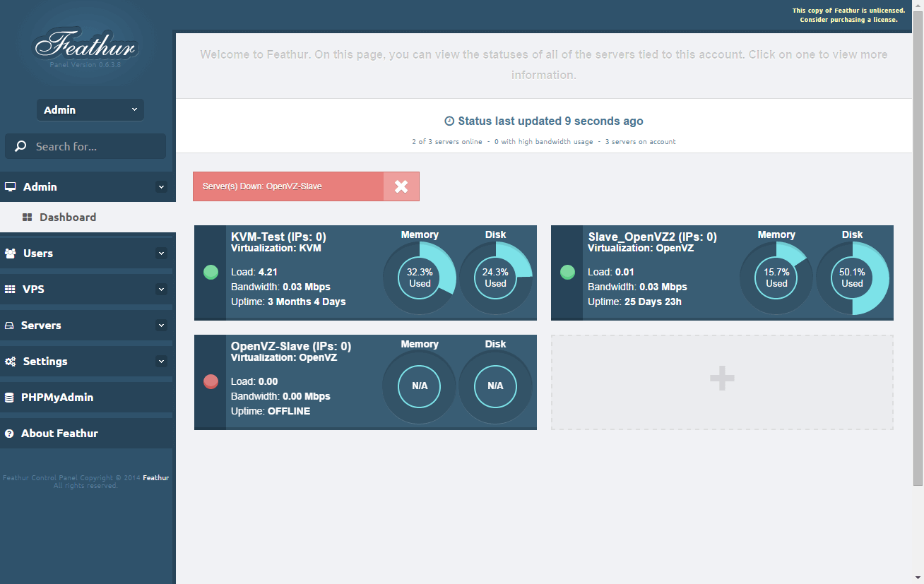Expand the Settings sidebar section
The height and width of the screenshot is (584, 924).
point(162,361)
